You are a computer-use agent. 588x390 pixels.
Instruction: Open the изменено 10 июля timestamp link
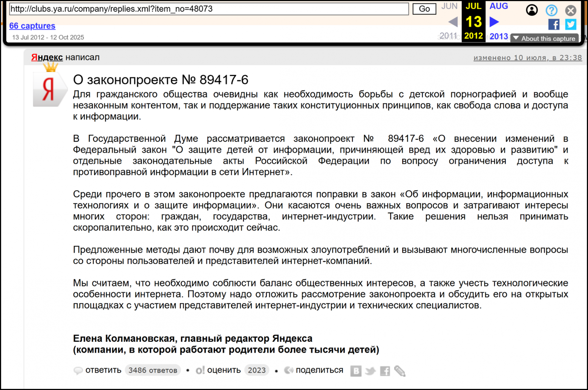tap(527, 58)
